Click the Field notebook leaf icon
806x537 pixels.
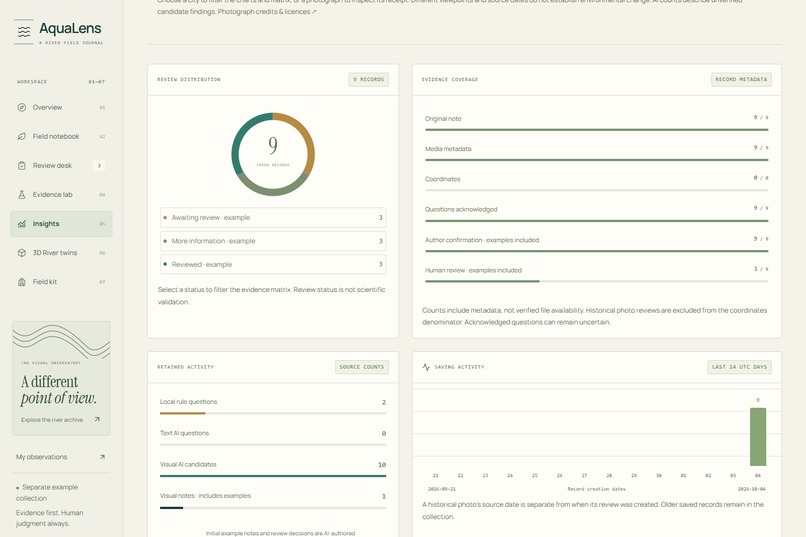click(x=22, y=136)
